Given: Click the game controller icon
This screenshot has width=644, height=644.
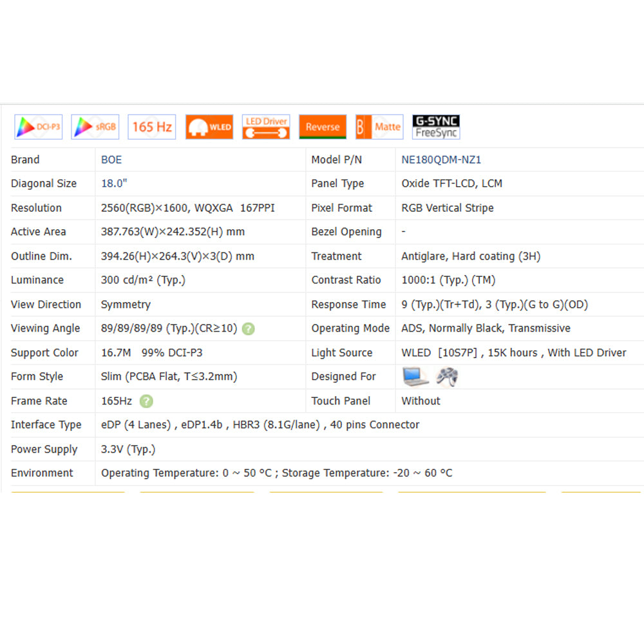Looking at the screenshot, I should [x=447, y=377].
